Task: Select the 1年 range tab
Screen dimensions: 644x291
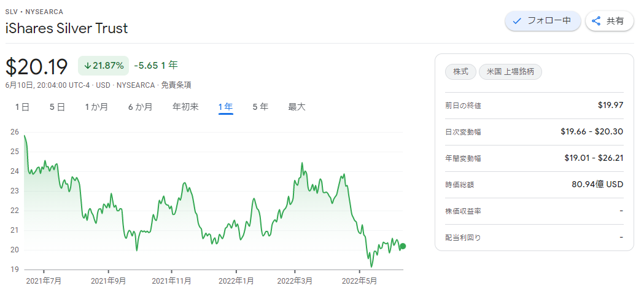Action: point(226,107)
